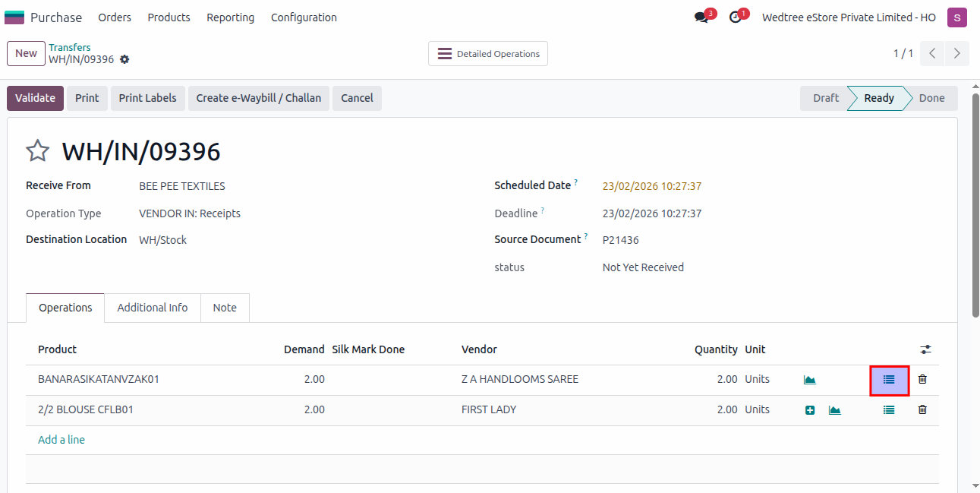This screenshot has width=980, height=493.
Task: Click the Detailed Operations button
Action: tap(488, 54)
